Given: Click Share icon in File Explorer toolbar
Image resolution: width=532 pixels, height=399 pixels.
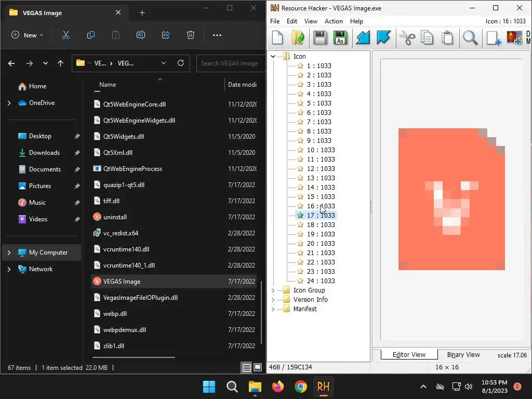Looking at the screenshot, I should point(166,35).
